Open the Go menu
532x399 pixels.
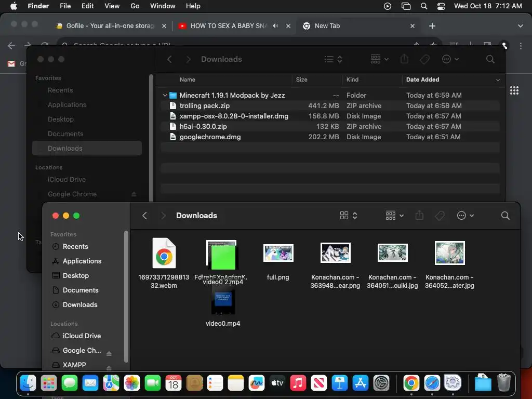pyautogui.click(x=135, y=6)
